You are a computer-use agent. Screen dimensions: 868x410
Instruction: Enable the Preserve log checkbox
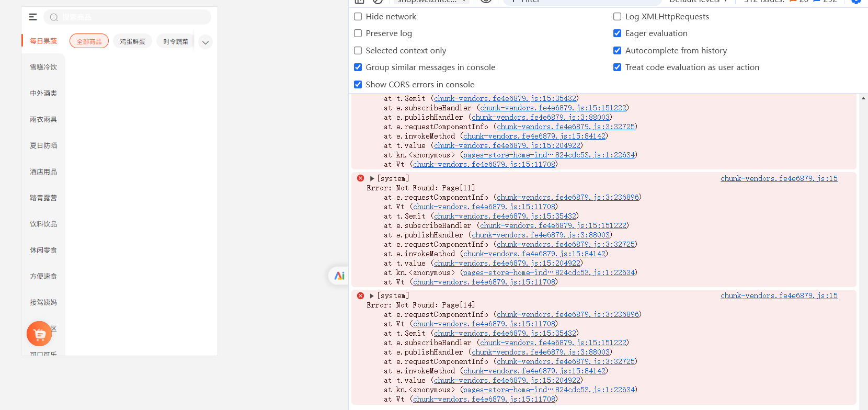tap(358, 33)
